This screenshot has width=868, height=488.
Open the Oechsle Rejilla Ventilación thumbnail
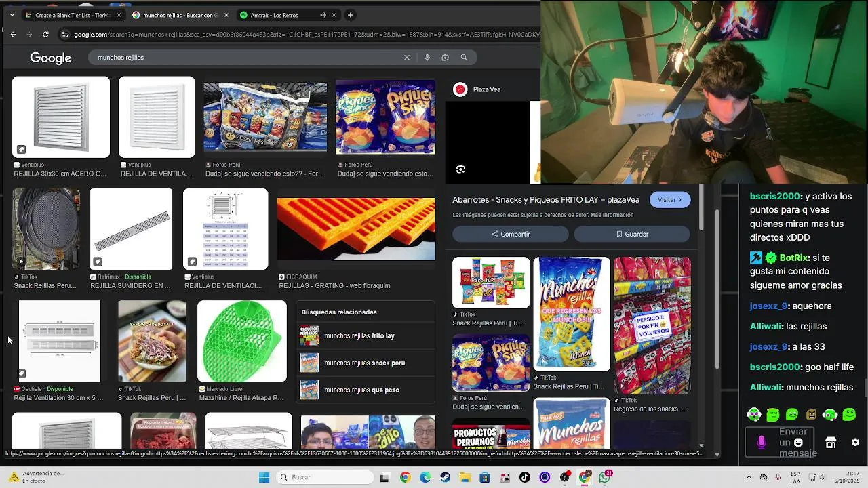click(x=60, y=341)
